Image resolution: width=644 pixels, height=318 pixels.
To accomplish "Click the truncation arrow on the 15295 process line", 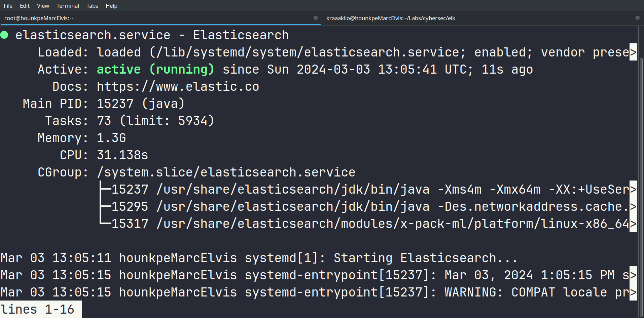I will (x=633, y=206).
